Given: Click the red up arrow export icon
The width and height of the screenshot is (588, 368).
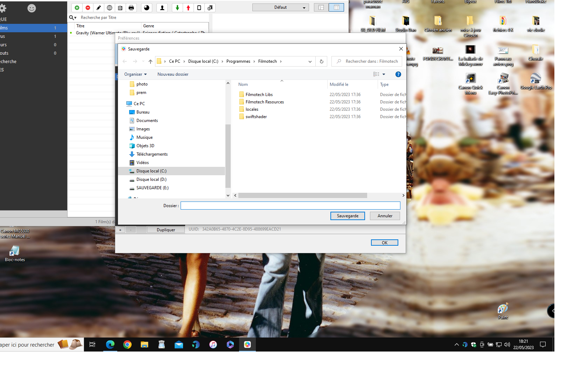Looking at the screenshot, I should point(188,8).
